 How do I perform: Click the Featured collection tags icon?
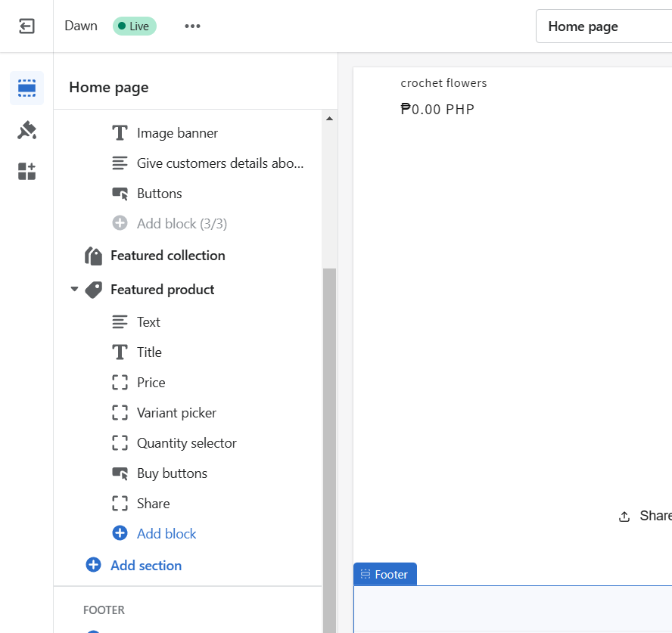click(x=93, y=256)
